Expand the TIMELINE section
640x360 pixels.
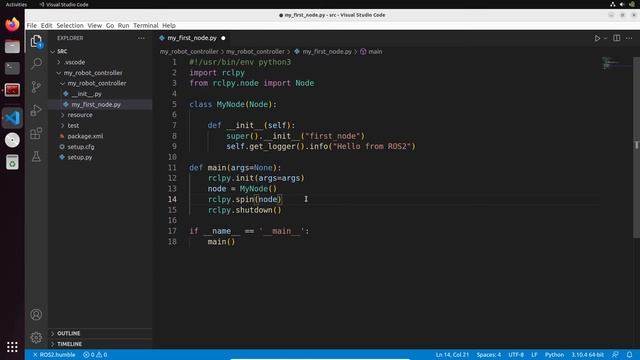[x=100, y=344]
